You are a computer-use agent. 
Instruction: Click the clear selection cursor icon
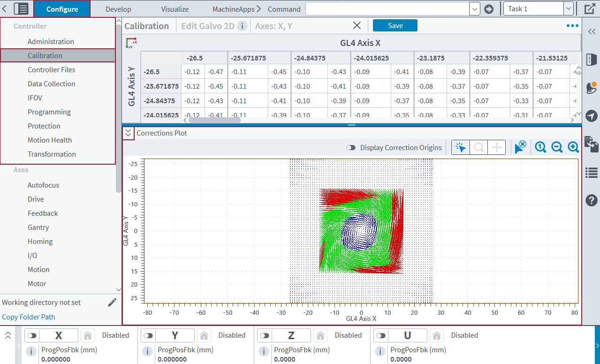coord(520,147)
